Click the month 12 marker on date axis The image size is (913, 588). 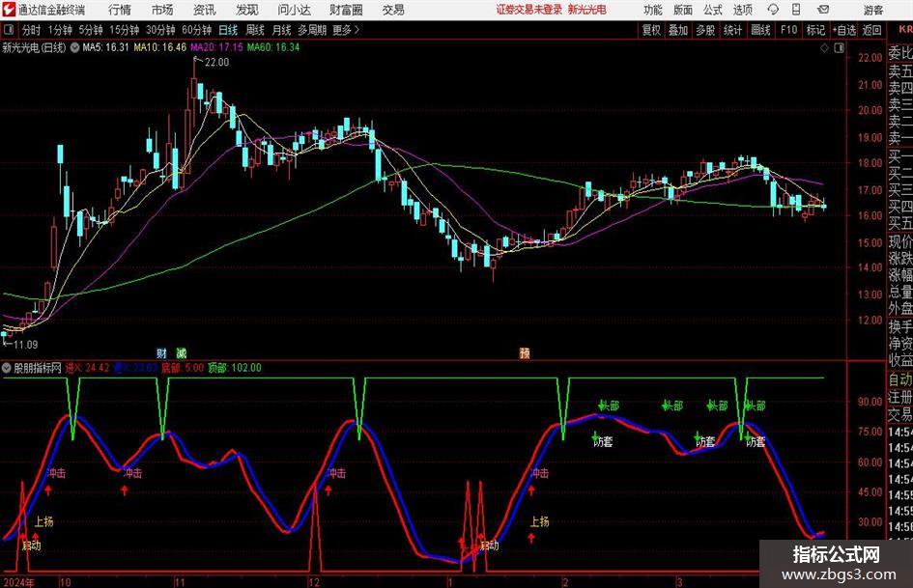click(x=314, y=582)
